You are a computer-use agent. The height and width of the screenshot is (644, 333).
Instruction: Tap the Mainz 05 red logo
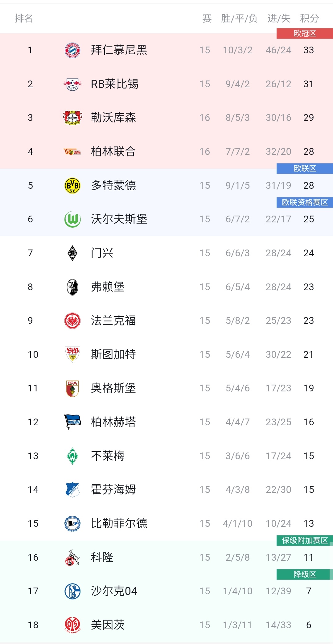tap(72, 625)
